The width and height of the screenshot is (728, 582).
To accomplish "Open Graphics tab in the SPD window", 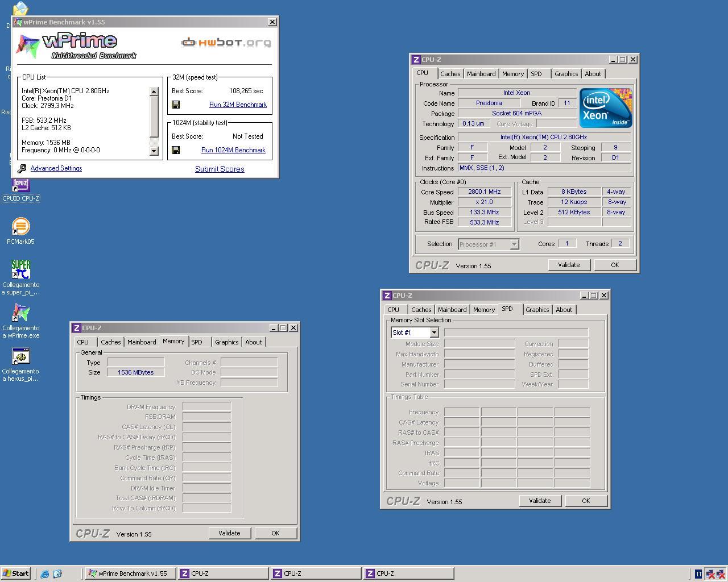I will pos(537,310).
